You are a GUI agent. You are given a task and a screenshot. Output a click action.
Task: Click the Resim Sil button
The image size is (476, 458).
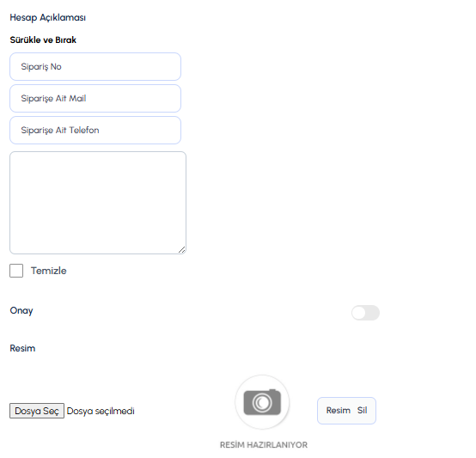tap(346, 411)
